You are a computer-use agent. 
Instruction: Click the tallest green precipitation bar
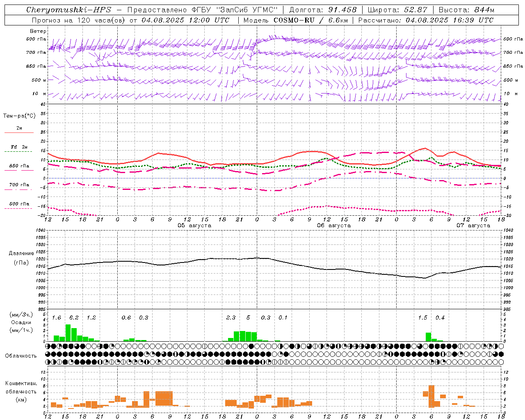[68, 333]
